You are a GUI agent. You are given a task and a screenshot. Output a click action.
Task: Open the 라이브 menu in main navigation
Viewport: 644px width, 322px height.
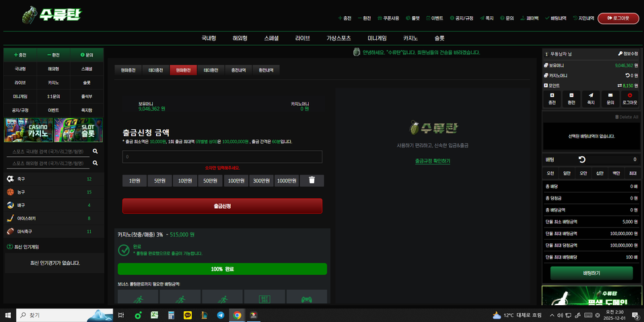303,38
